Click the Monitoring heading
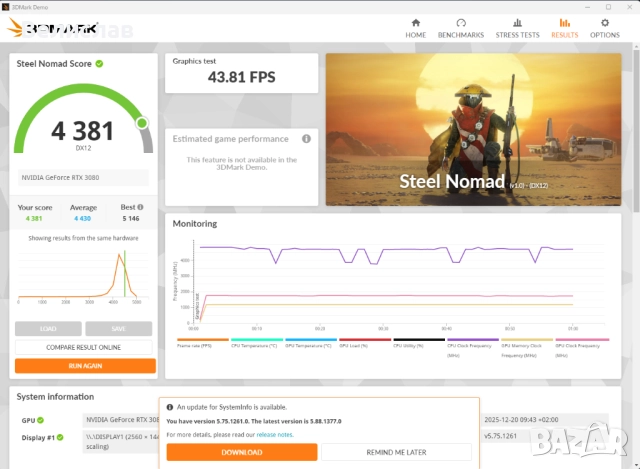This screenshot has height=469, width=640. coord(195,224)
